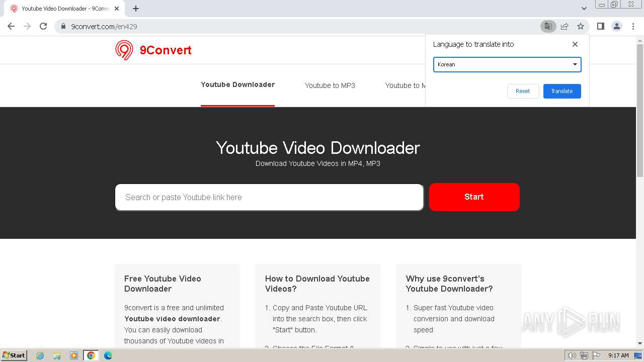Click 'How to Download Youtube Videos?' heading
Image resolution: width=644 pixels, height=362 pixels.
[x=317, y=284]
